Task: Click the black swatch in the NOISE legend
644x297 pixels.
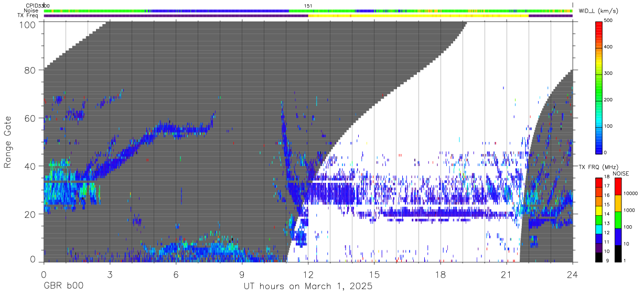Action: [x=618, y=253]
